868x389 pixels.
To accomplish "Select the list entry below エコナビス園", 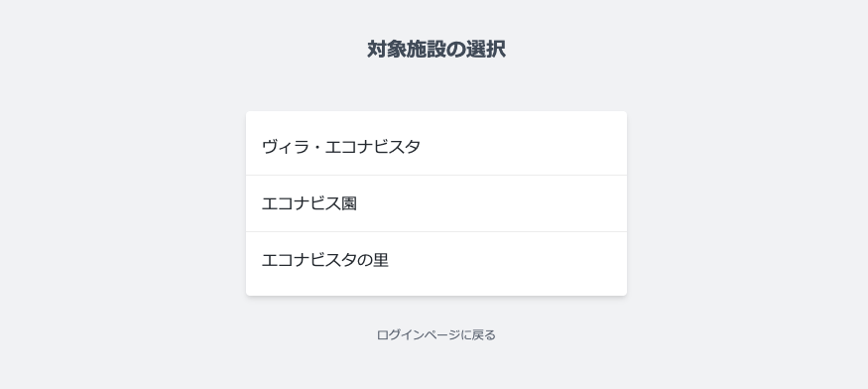I will (x=436, y=260).
